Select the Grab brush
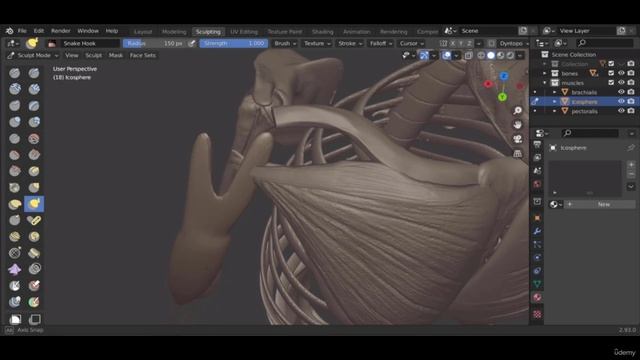The width and height of the screenshot is (640, 360). (34, 187)
